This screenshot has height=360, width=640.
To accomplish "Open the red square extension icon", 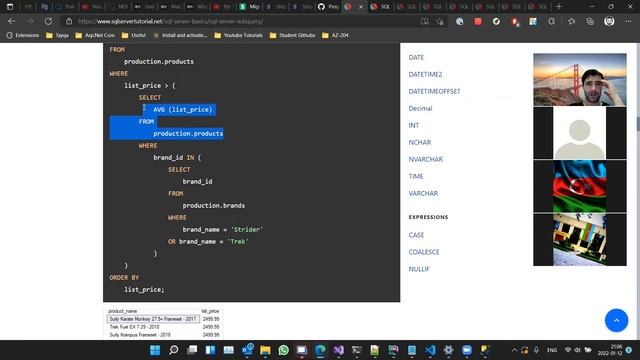I will [x=478, y=22].
